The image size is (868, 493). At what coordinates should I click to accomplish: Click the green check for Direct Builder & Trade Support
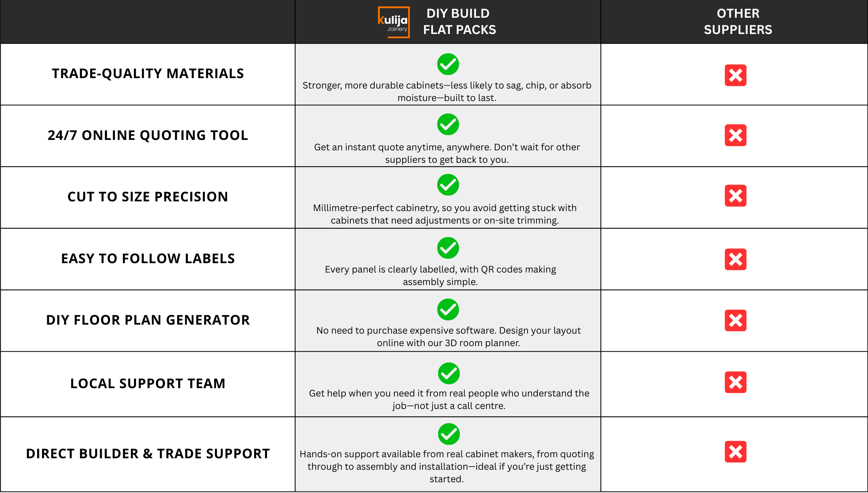click(449, 434)
